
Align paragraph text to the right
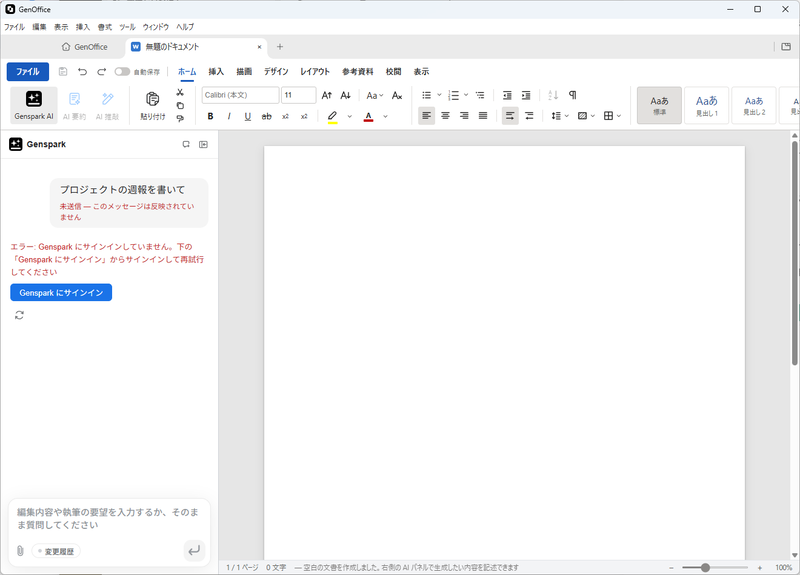pos(464,116)
